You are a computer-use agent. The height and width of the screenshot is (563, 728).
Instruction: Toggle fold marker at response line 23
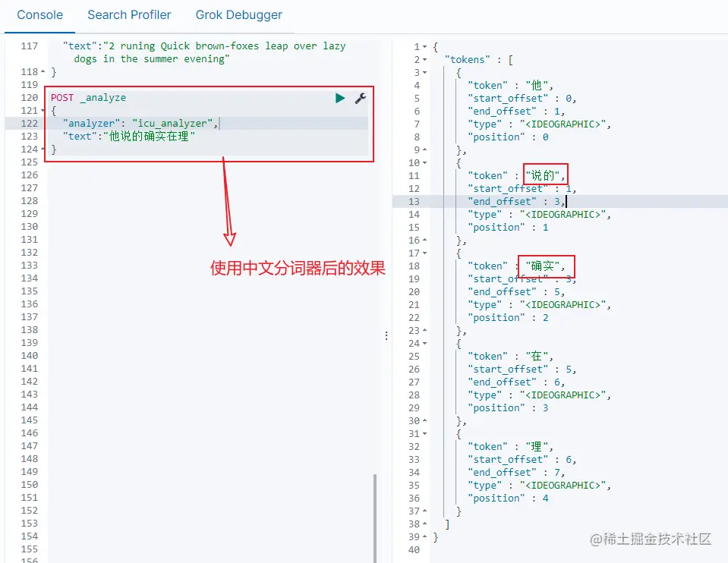coord(424,331)
